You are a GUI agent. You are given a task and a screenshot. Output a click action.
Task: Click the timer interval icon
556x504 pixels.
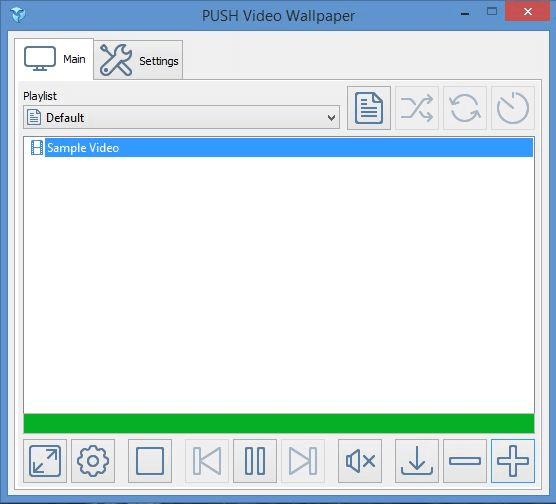(513, 108)
